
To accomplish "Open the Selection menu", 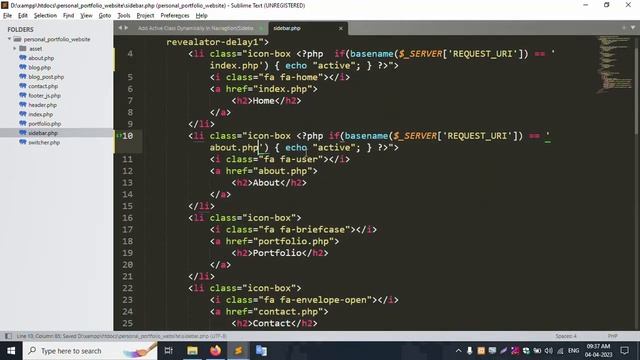I will (x=45, y=16).
